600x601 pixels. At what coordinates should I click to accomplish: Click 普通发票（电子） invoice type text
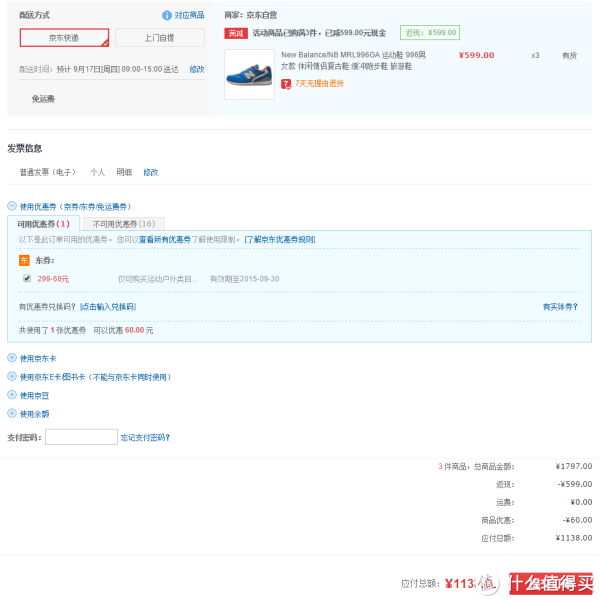[48, 172]
